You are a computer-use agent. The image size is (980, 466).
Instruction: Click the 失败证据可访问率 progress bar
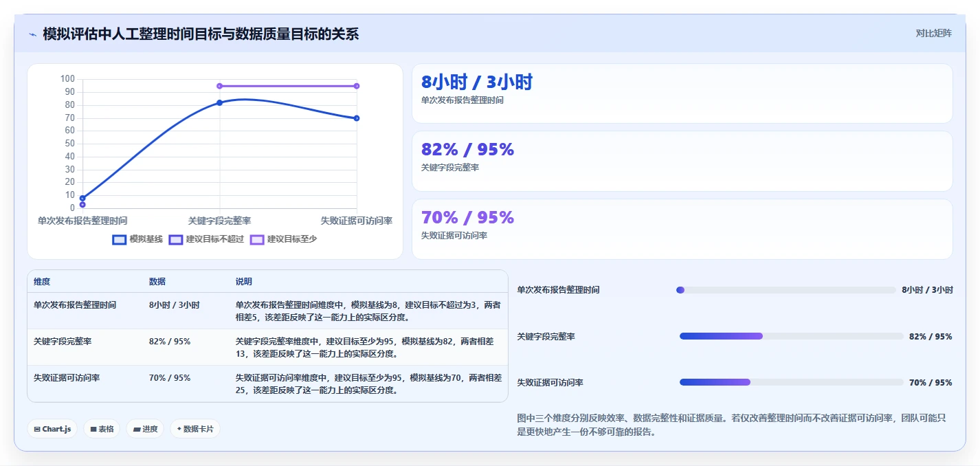pyautogui.click(x=791, y=382)
